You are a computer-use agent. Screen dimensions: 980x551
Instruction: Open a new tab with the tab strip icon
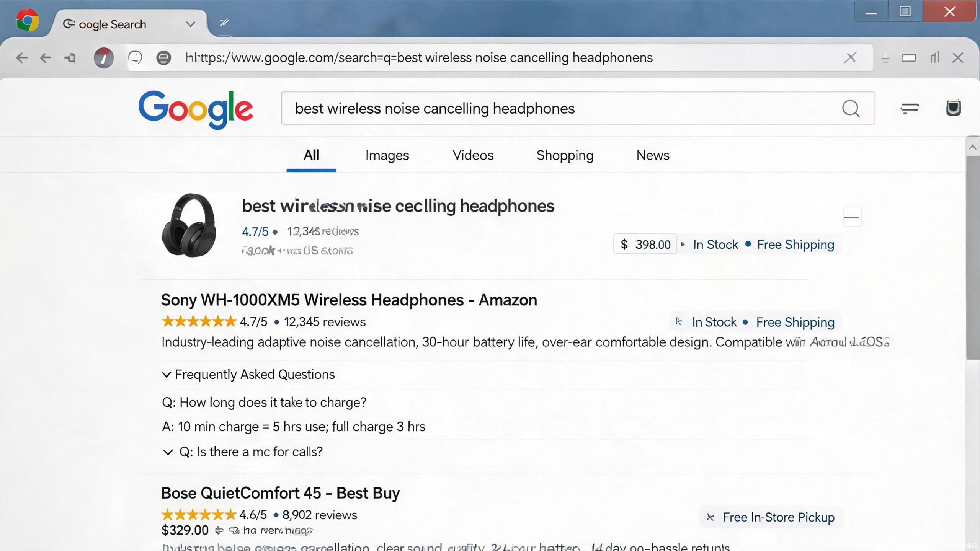(224, 23)
